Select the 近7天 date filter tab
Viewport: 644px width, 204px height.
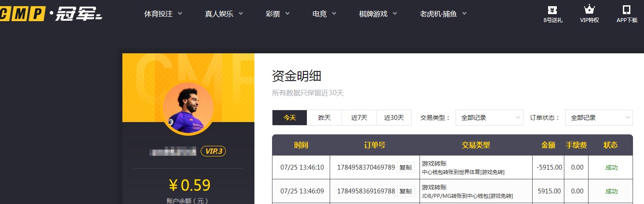359,118
